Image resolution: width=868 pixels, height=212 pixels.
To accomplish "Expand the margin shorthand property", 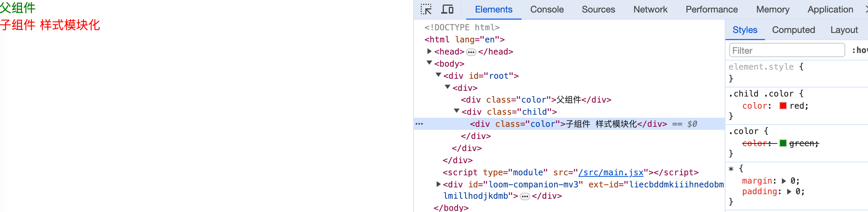I will point(784,181).
